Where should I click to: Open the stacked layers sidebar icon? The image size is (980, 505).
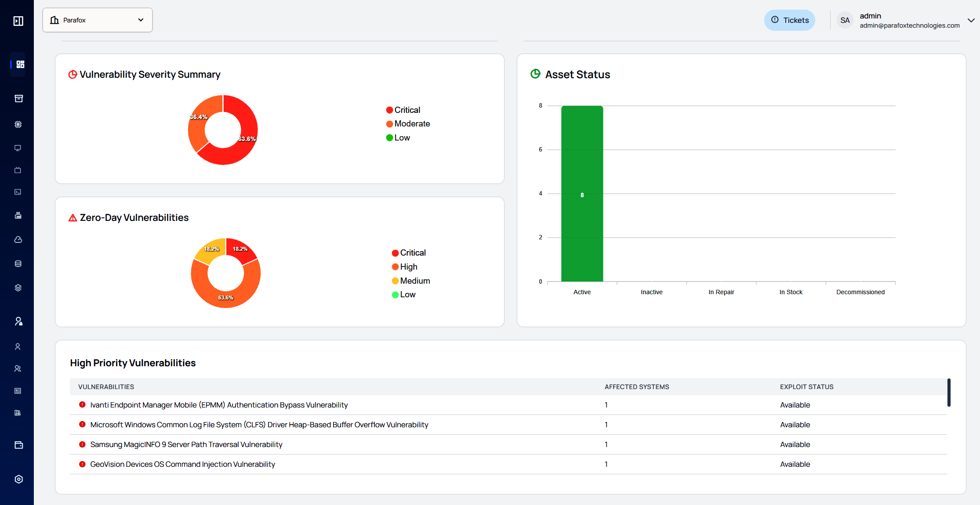[x=18, y=288]
